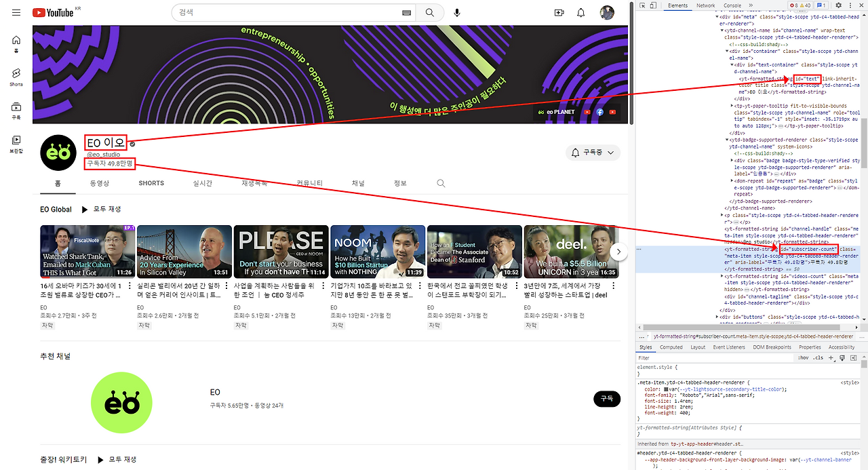The image size is (868, 470).
Task: Click color swatch in .meta-item color rule
Action: [667, 389]
